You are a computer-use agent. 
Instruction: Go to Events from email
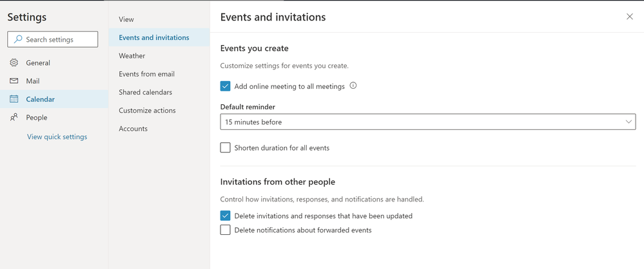tap(146, 74)
